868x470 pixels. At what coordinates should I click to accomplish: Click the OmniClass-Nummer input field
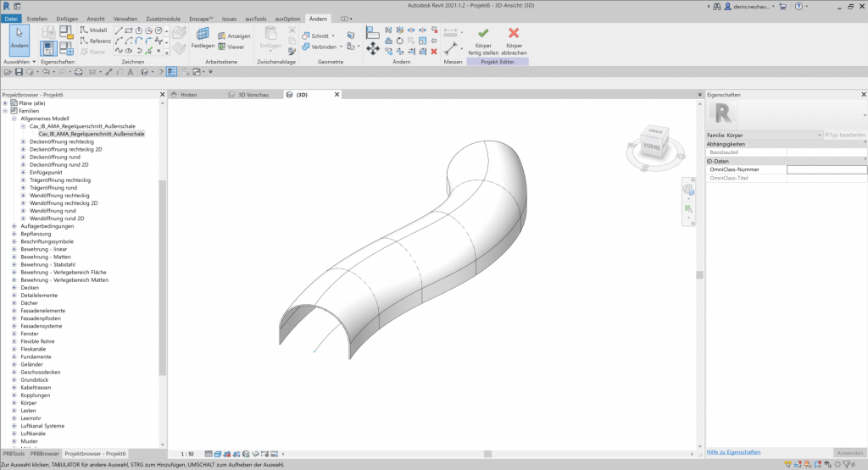[826, 169]
